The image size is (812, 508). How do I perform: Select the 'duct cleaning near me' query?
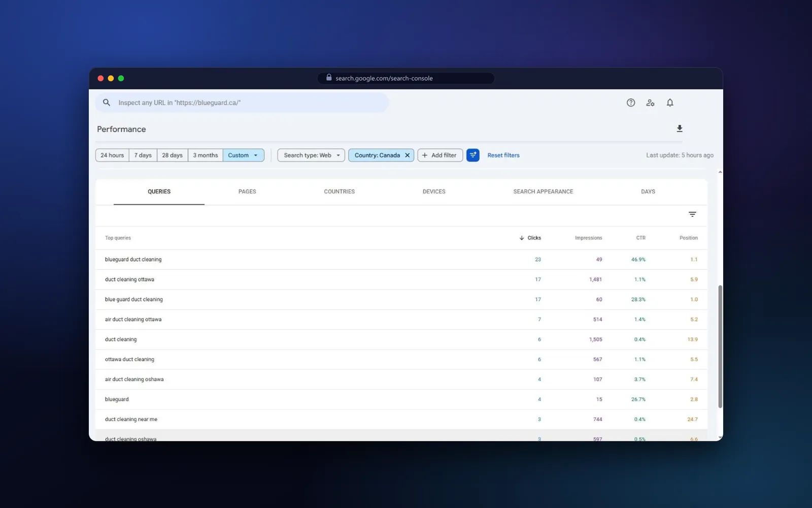131,420
